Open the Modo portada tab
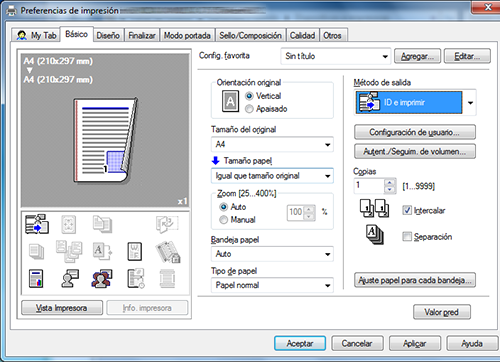This screenshot has width=500, height=362. [x=187, y=35]
